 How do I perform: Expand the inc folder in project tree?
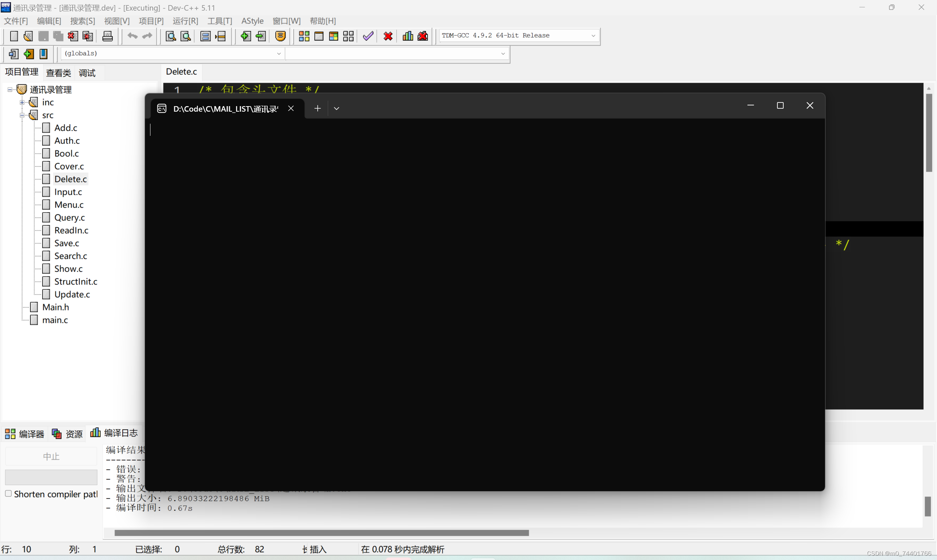coord(22,102)
